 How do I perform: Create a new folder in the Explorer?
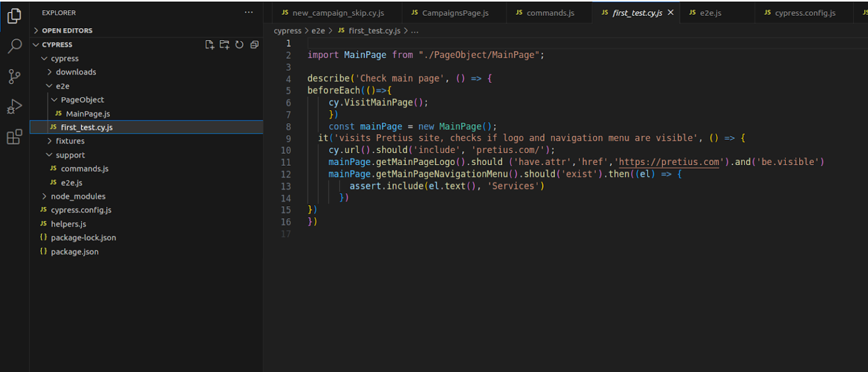(224, 44)
